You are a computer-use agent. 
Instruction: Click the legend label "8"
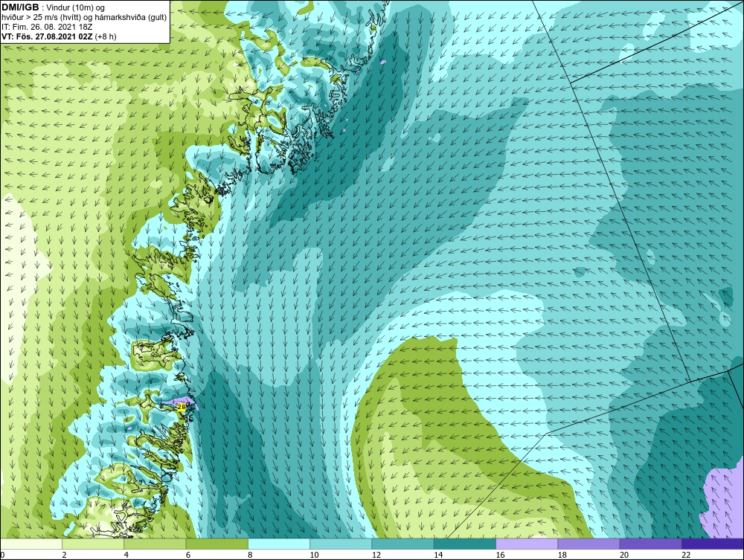coord(250,556)
